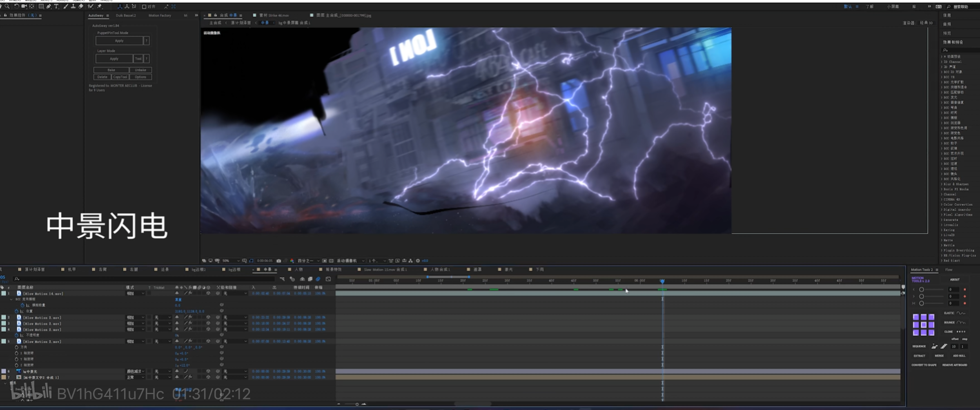This screenshot has height=410, width=980.
Task: Open the 四分之一 resolution dropdown
Action: (309, 261)
